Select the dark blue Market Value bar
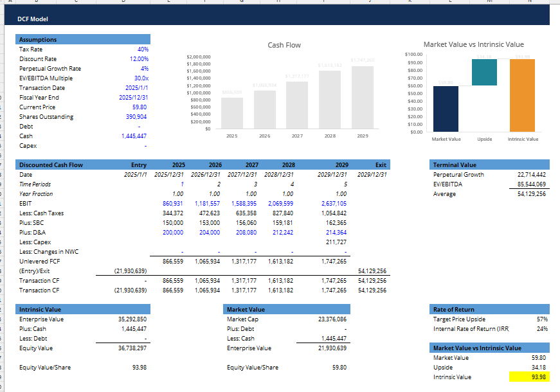 pyautogui.click(x=446, y=109)
